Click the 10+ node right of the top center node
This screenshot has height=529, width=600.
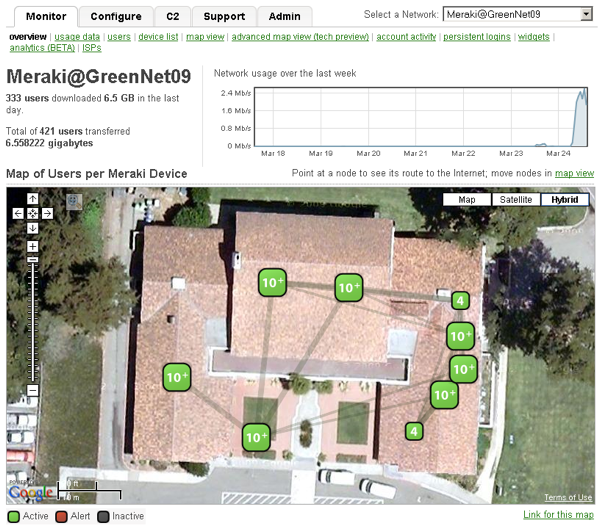tap(349, 287)
